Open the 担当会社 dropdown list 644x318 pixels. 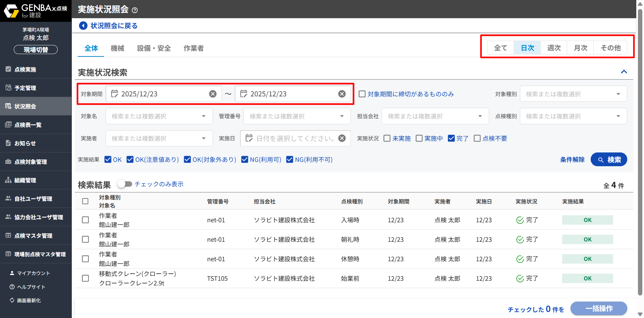click(480, 116)
